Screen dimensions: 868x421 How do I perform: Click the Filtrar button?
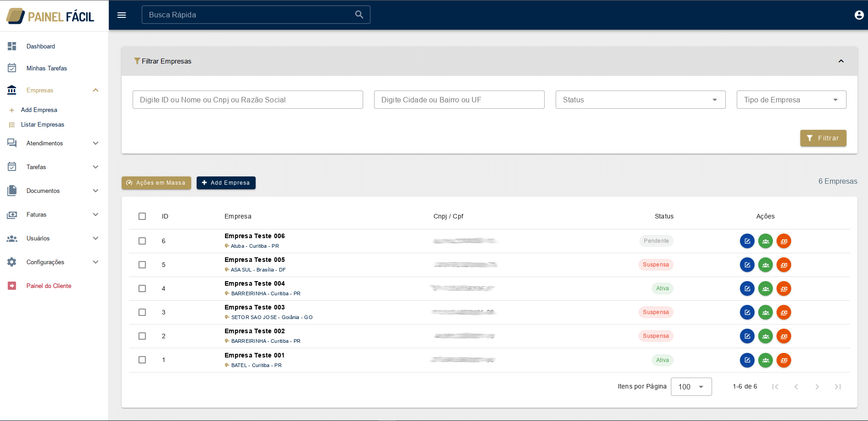click(x=823, y=138)
